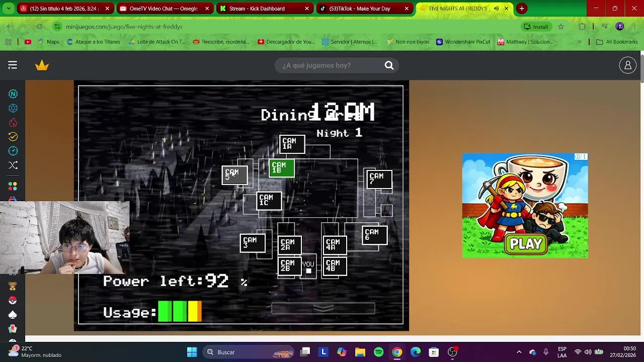Show hidden system tray icons
Screen dimensions: 644x362
point(519,352)
